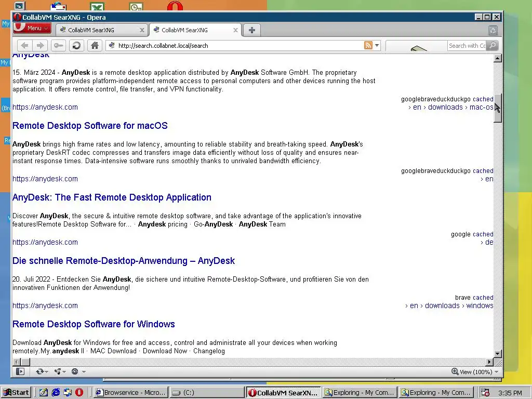Open Die schnelle Remote-Desktop-Anwendung – AnyDesk link
The image size is (532, 399).
tap(124, 261)
